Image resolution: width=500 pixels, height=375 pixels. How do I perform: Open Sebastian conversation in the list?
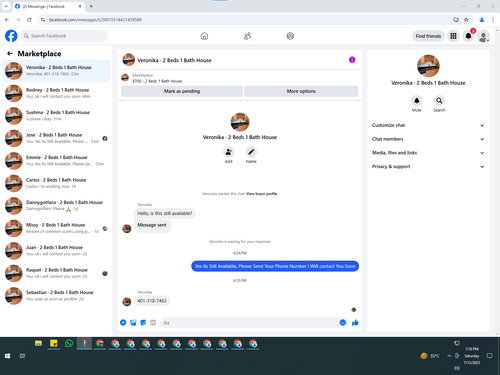(x=56, y=295)
